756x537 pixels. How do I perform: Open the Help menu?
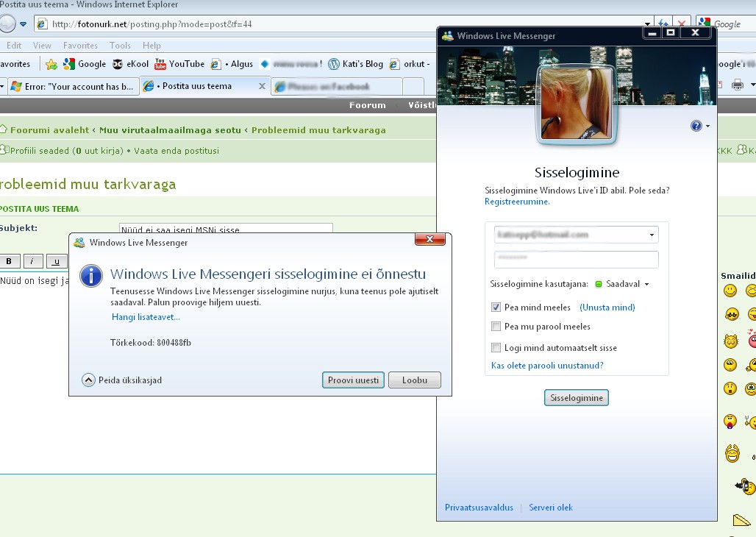click(x=151, y=46)
